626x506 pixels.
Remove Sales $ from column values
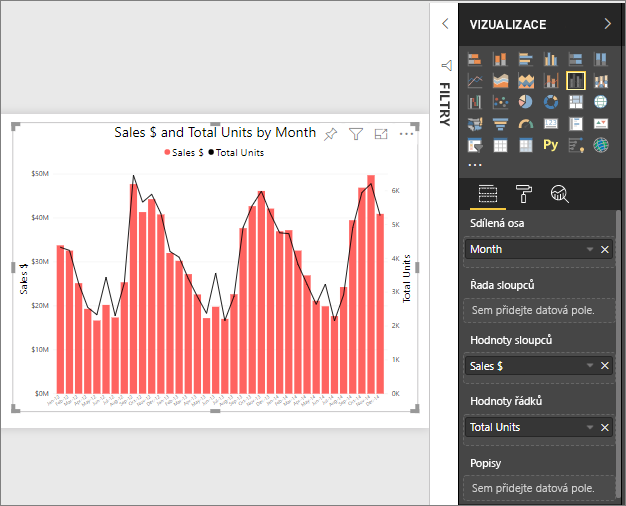click(x=604, y=366)
